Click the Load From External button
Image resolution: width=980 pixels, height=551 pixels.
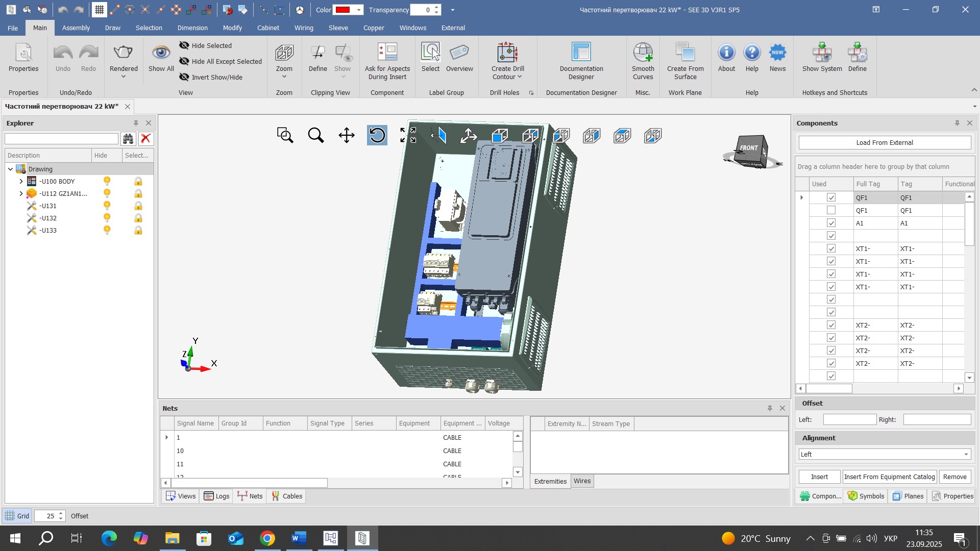[x=884, y=142]
